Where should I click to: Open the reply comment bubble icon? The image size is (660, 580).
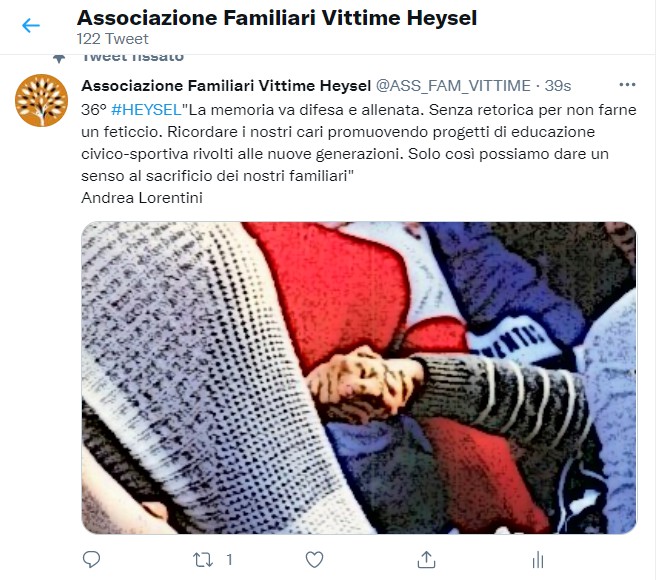[x=91, y=559]
